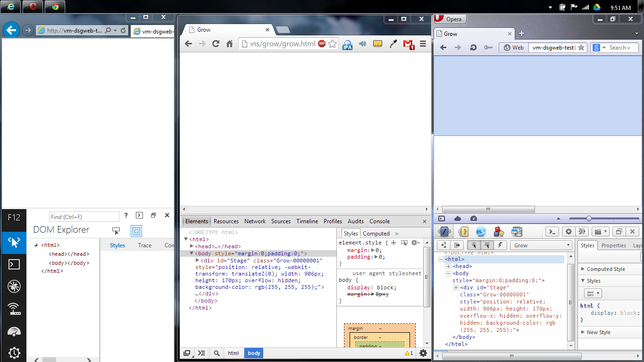
Task: Open the IE F12 console panel icon
Action: pos(14,264)
